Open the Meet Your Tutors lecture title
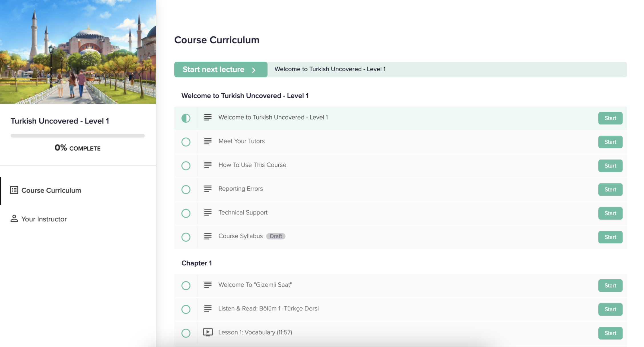The image size is (644, 347). (x=242, y=141)
